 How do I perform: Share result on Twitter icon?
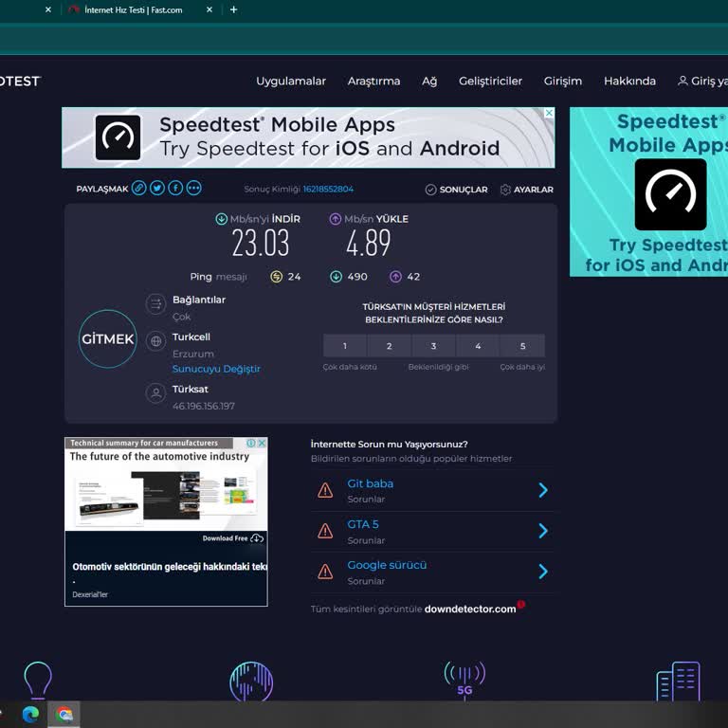tap(157, 188)
